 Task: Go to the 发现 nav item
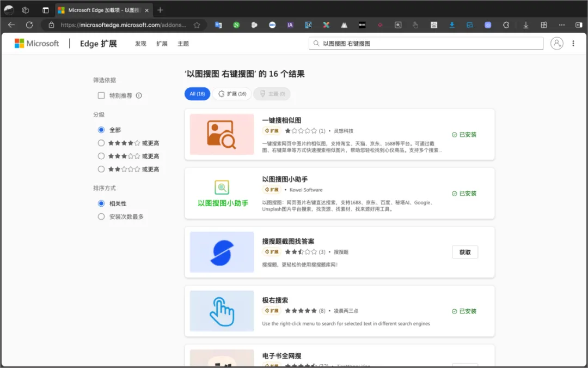tap(140, 44)
